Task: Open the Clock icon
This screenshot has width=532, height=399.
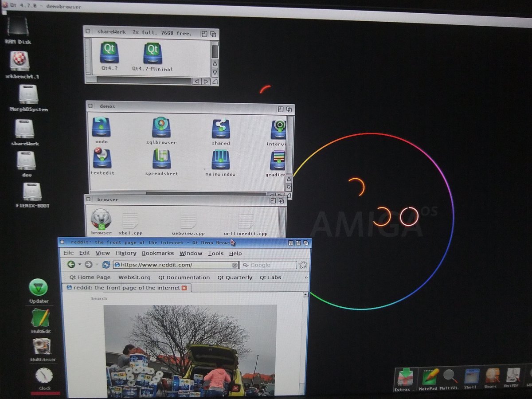Action: point(44,376)
